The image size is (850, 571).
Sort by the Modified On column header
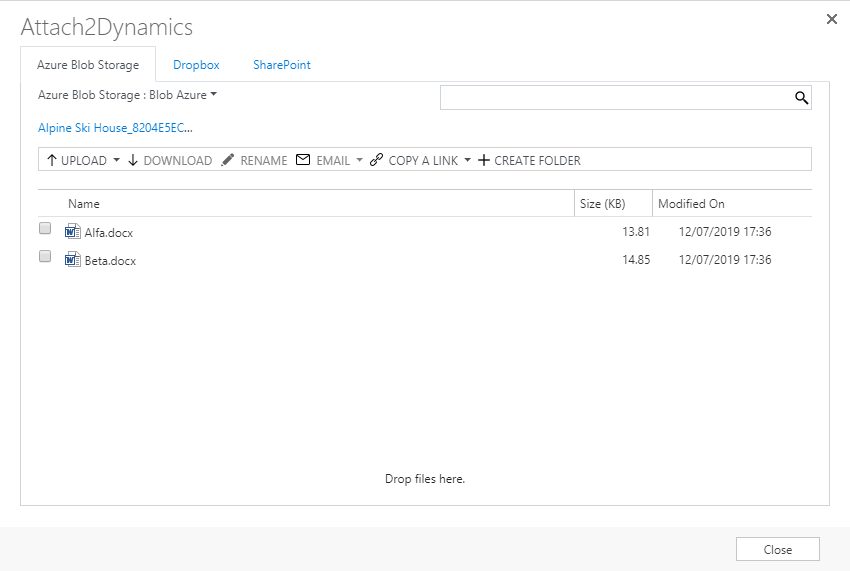[x=691, y=204]
